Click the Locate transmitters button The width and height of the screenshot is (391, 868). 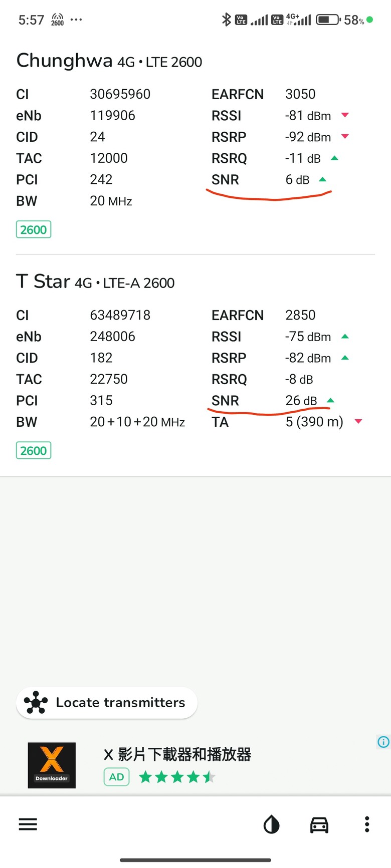point(107,703)
